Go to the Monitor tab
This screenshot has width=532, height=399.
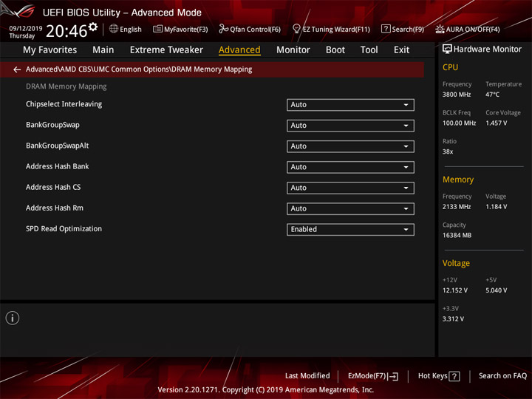[x=293, y=50]
